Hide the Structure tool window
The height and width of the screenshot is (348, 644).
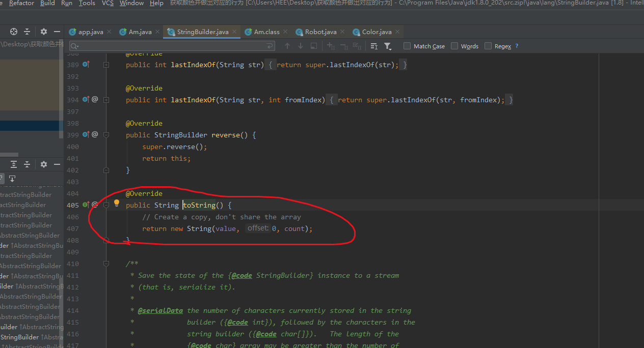point(57,164)
